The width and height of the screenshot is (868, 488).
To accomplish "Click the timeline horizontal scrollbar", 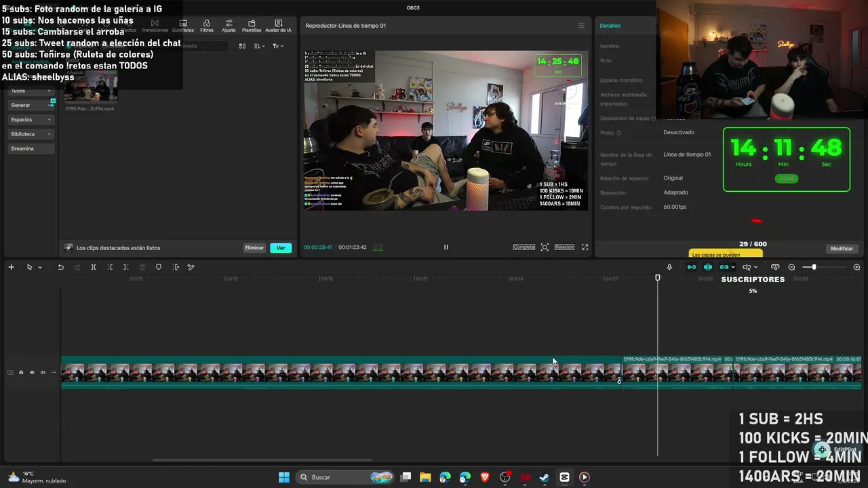I will point(262,460).
